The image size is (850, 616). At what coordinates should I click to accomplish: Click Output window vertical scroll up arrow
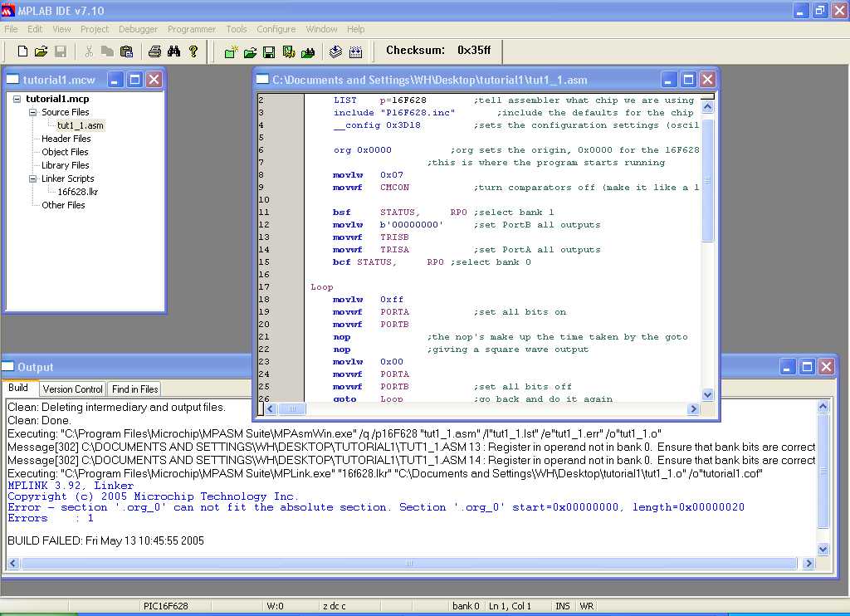(823, 407)
